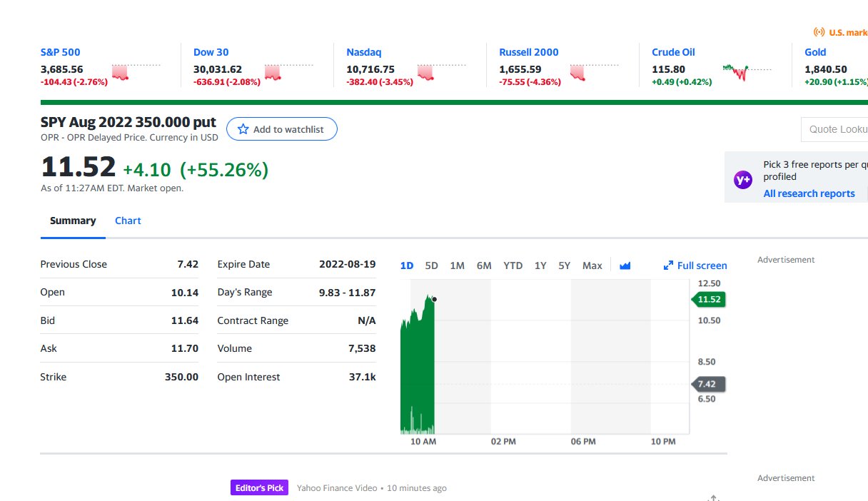Open the Russell 2000 mini sparkline chart
This screenshot has height=501, width=868.
[594, 71]
